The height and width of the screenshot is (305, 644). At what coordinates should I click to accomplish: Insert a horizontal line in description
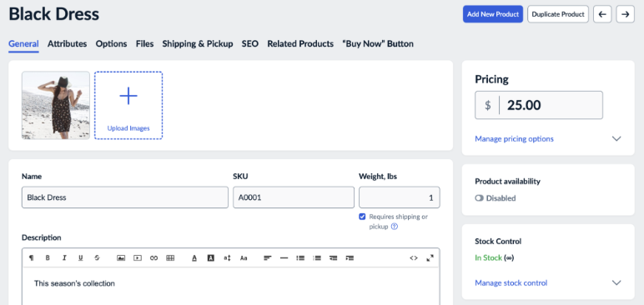(x=284, y=257)
